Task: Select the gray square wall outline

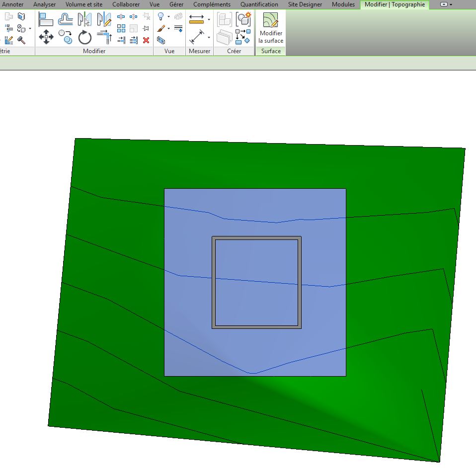Action: tap(256, 238)
